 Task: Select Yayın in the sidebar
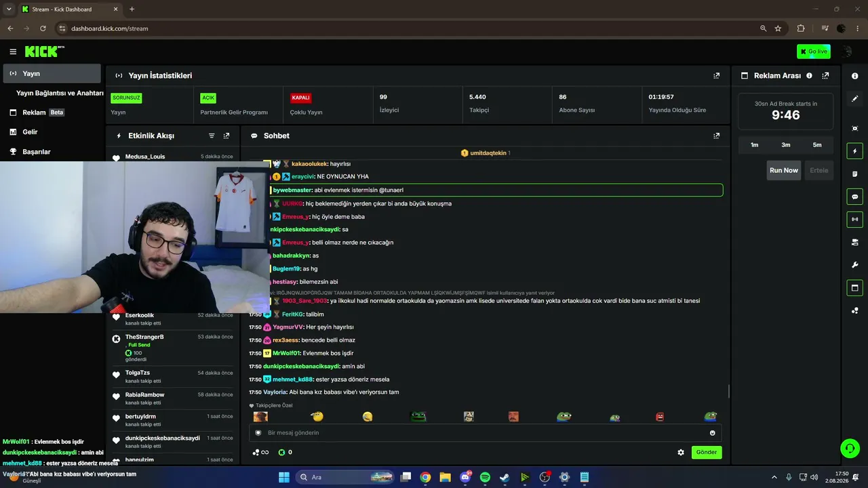point(52,73)
